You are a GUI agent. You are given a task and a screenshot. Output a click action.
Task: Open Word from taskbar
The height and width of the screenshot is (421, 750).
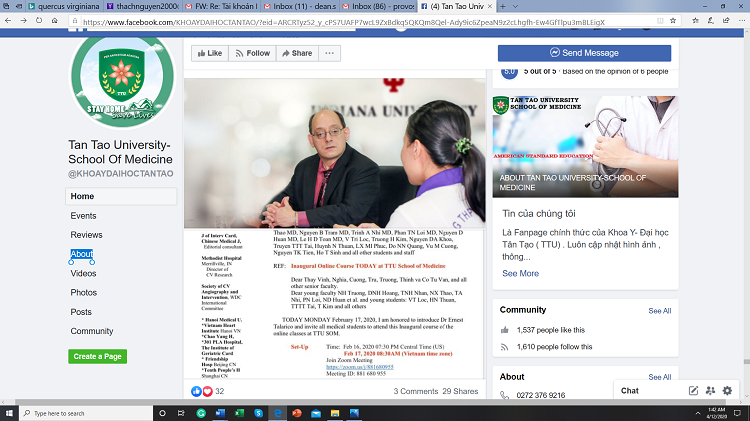coord(220,413)
